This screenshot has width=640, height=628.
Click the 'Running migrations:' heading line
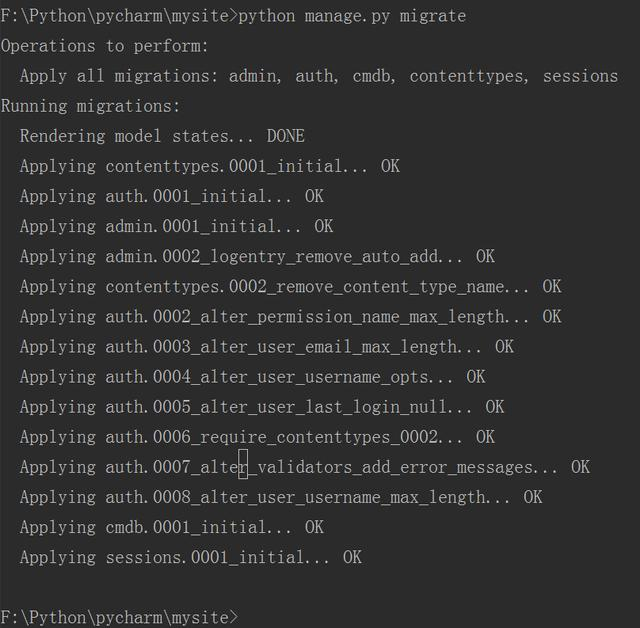click(x=90, y=107)
